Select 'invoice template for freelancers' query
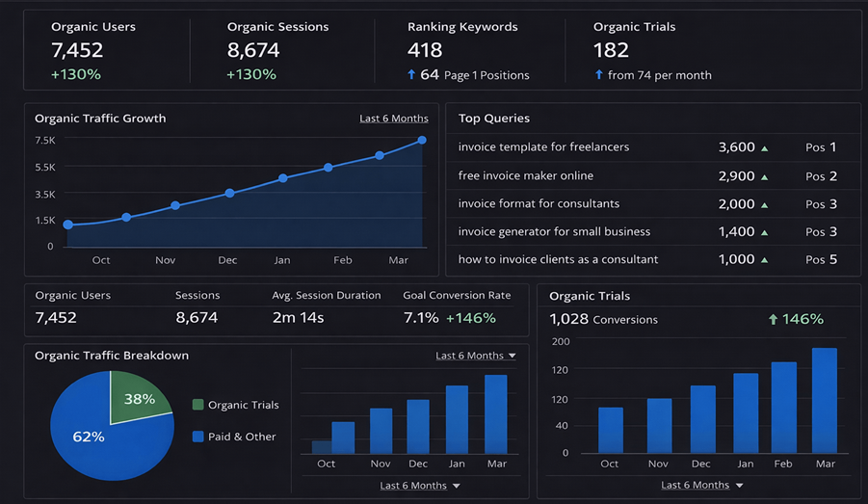 pyautogui.click(x=543, y=147)
